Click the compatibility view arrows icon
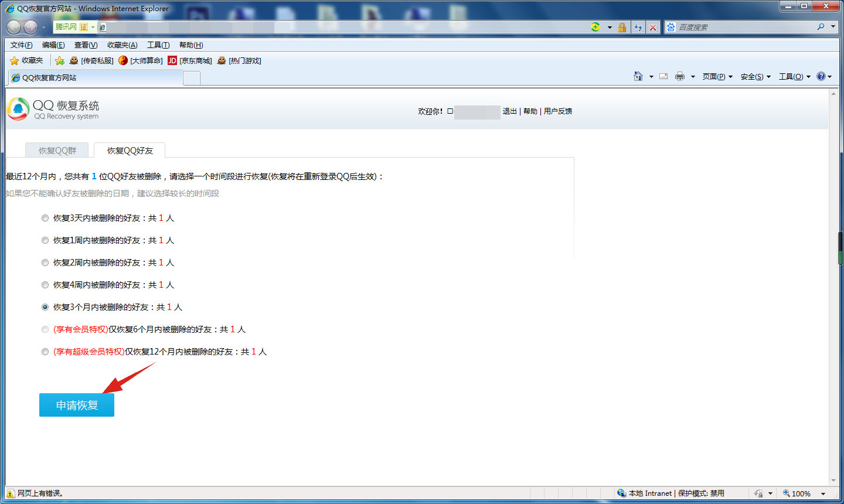 pos(638,27)
